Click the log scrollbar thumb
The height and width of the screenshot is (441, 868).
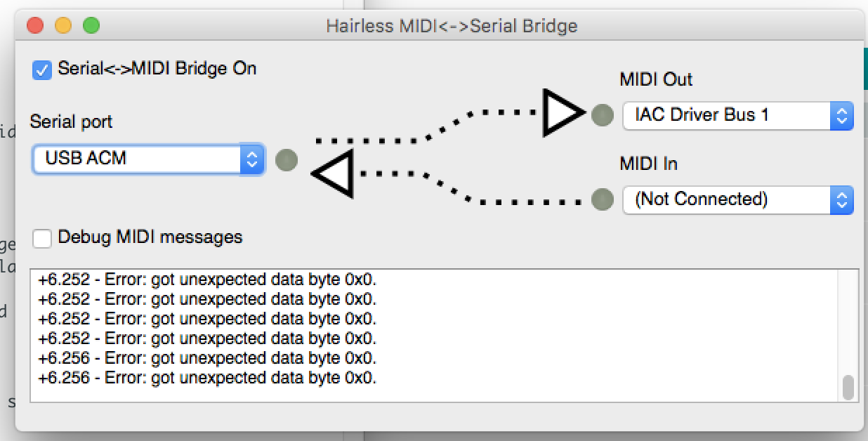pyautogui.click(x=848, y=387)
